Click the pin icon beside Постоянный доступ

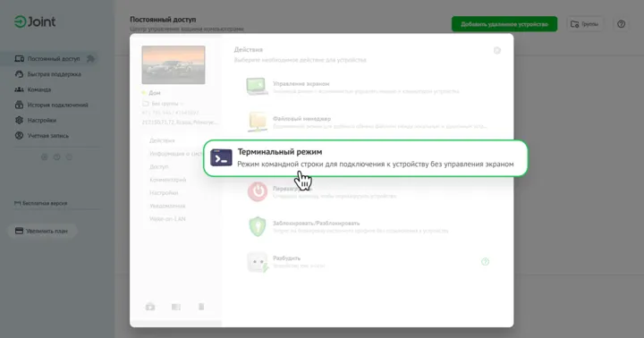(x=90, y=59)
